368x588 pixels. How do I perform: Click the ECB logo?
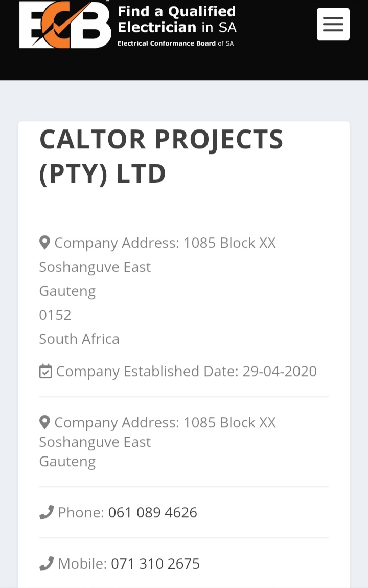(65, 25)
